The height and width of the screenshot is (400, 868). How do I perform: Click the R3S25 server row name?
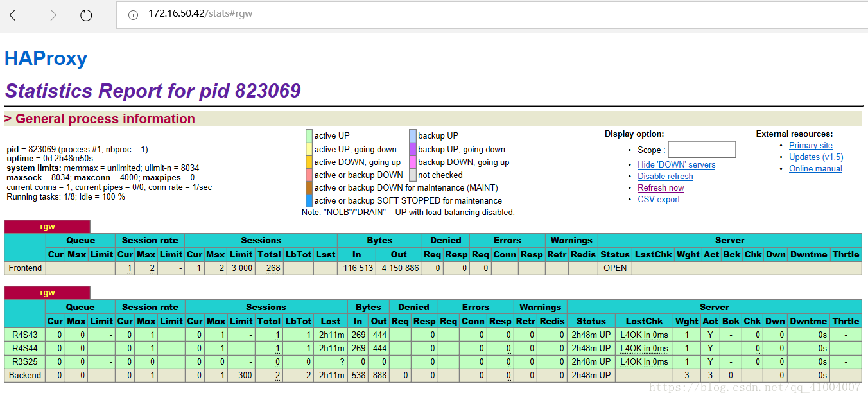(25, 361)
